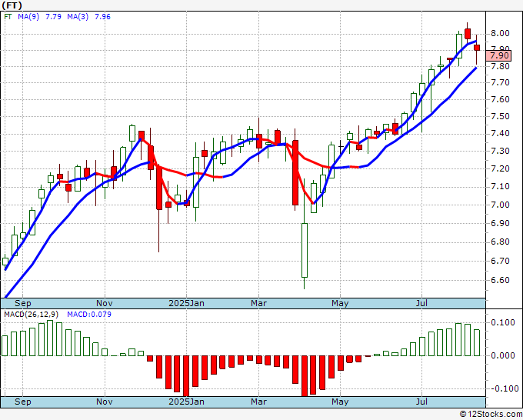Click Sep on the price chart time axis
523x420 pixels.
click(x=22, y=303)
